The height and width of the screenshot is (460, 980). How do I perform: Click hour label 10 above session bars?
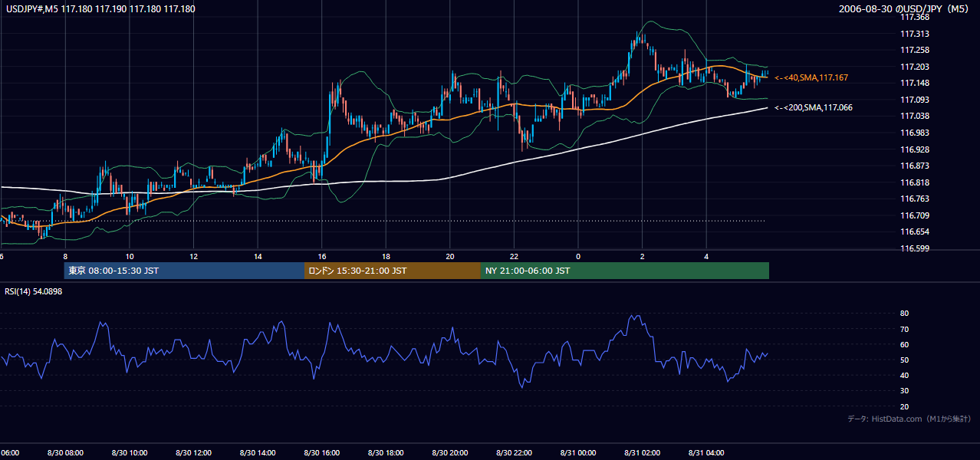[130, 257]
